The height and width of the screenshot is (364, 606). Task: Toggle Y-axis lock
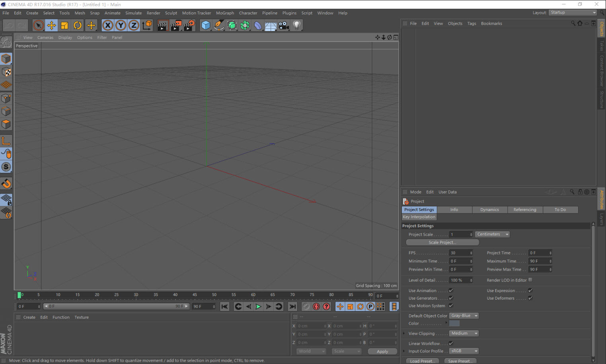pyautogui.click(x=121, y=25)
